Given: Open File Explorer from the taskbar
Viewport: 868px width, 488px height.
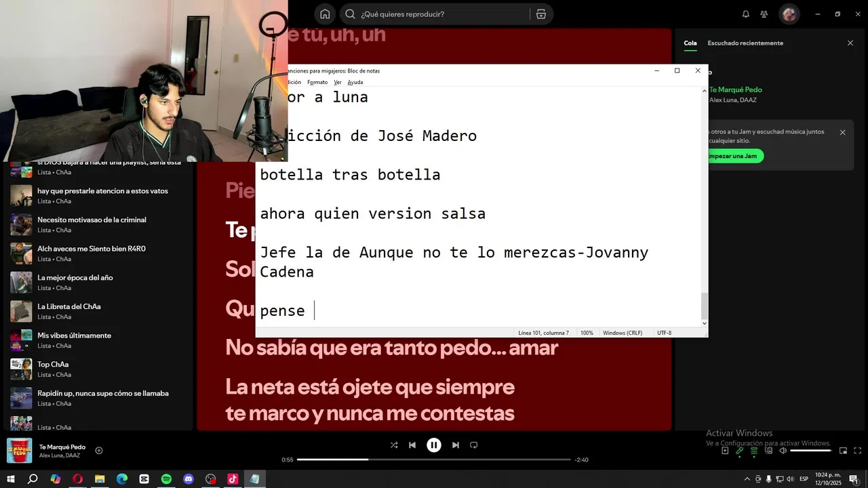Looking at the screenshot, I should tap(100, 479).
